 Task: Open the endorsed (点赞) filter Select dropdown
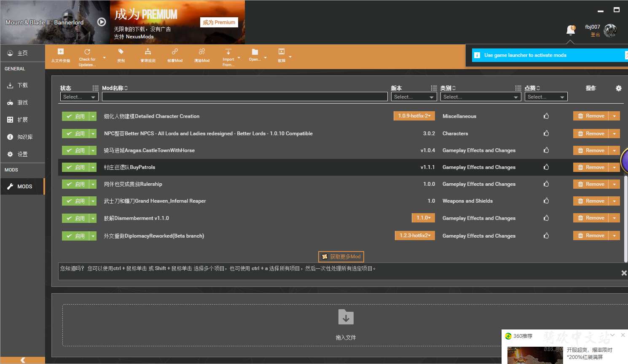point(546,97)
